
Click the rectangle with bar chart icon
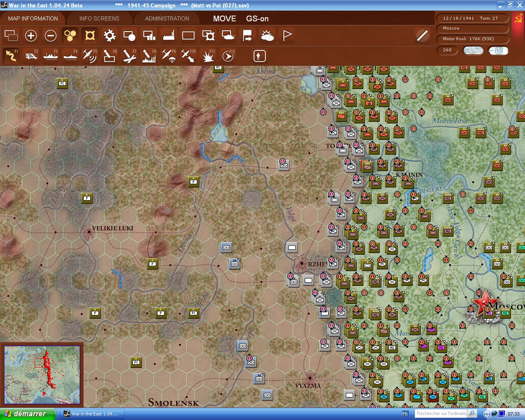point(149,36)
